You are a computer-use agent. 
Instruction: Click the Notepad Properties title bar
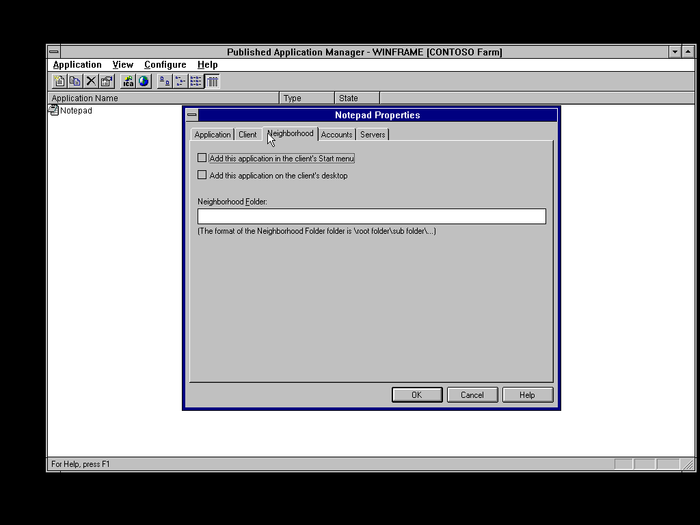[x=378, y=115]
